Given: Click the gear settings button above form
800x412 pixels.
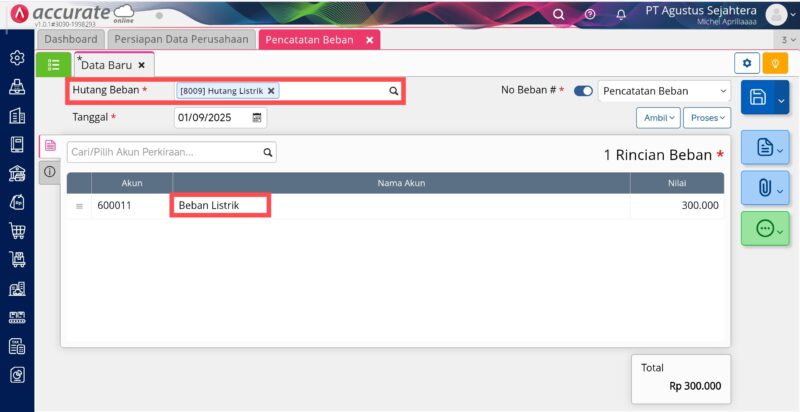Looking at the screenshot, I should click(746, 64).
